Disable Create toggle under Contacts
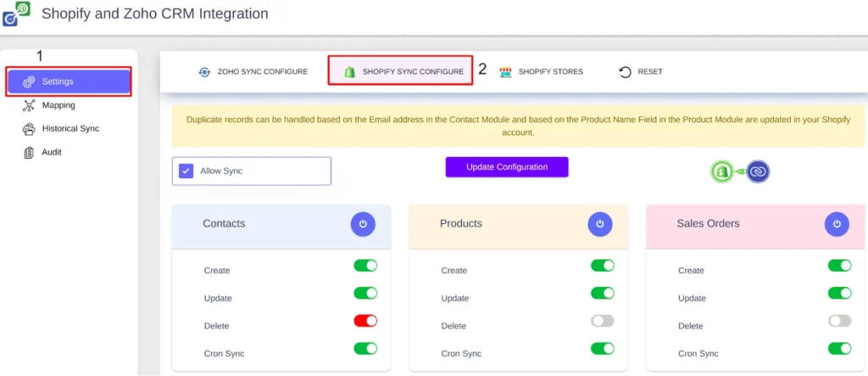 point(365,266)
